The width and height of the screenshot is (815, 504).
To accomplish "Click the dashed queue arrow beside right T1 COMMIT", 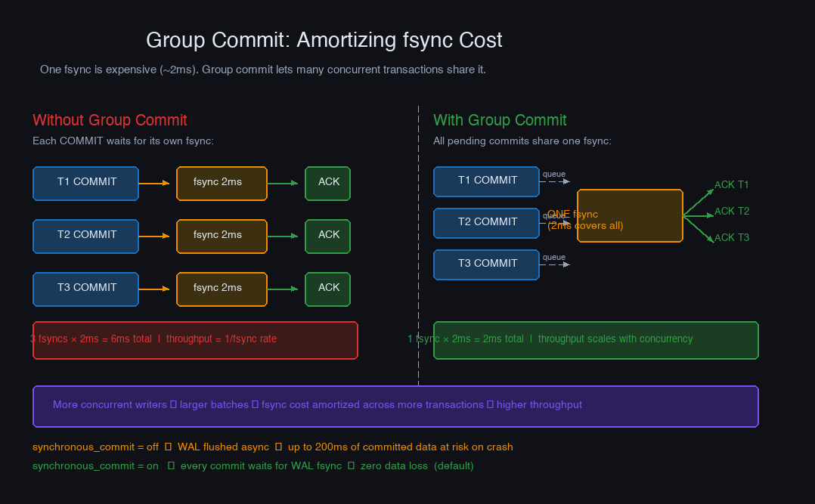I will [555, 181].
